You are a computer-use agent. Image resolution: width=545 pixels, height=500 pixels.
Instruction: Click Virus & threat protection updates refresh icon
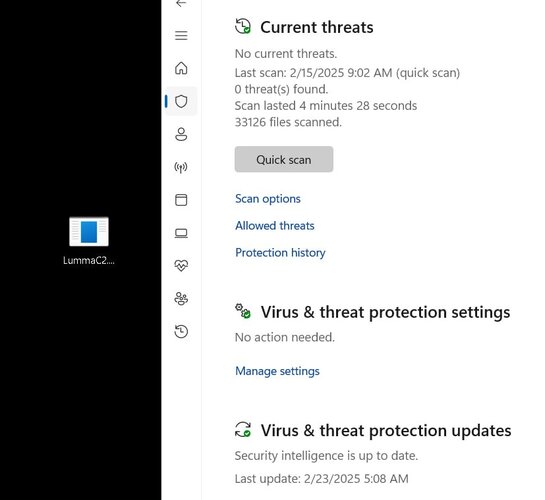pos(243,429)
